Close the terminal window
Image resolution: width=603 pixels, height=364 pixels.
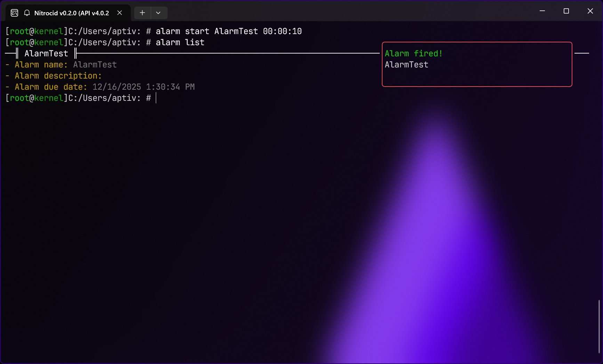point(590,11)
